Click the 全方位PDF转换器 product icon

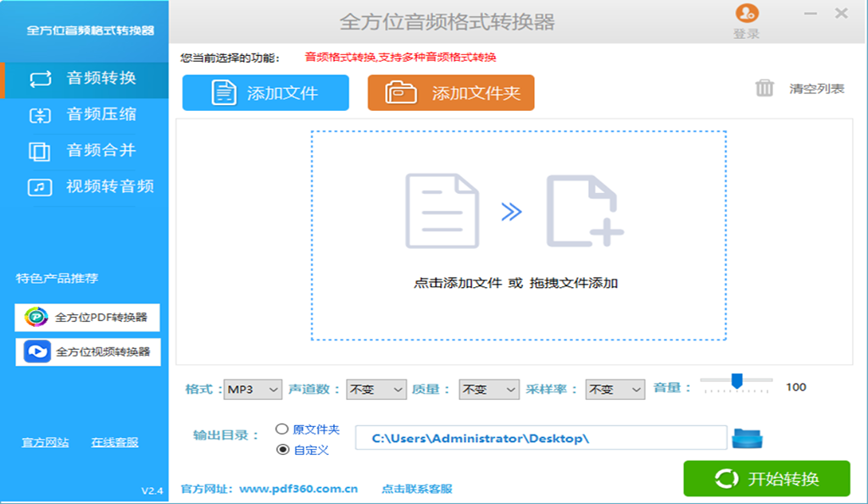click(36, 318)
